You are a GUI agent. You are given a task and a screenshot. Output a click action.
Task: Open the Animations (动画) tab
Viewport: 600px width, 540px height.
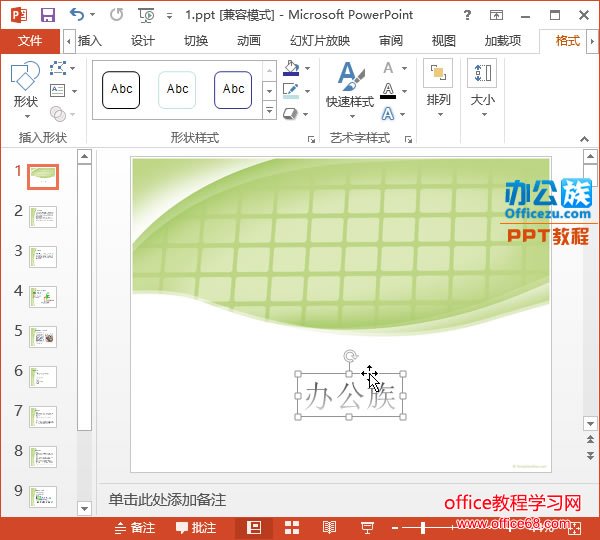[249, 40]
